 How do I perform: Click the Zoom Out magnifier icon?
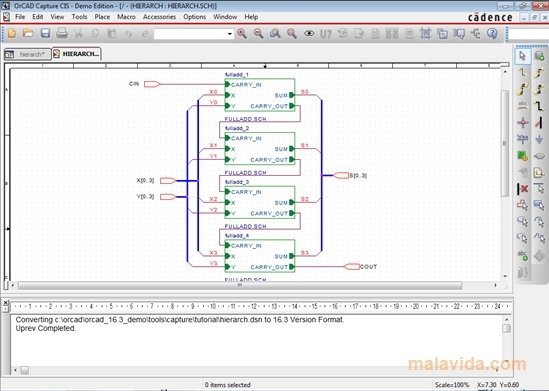[258, 33]
